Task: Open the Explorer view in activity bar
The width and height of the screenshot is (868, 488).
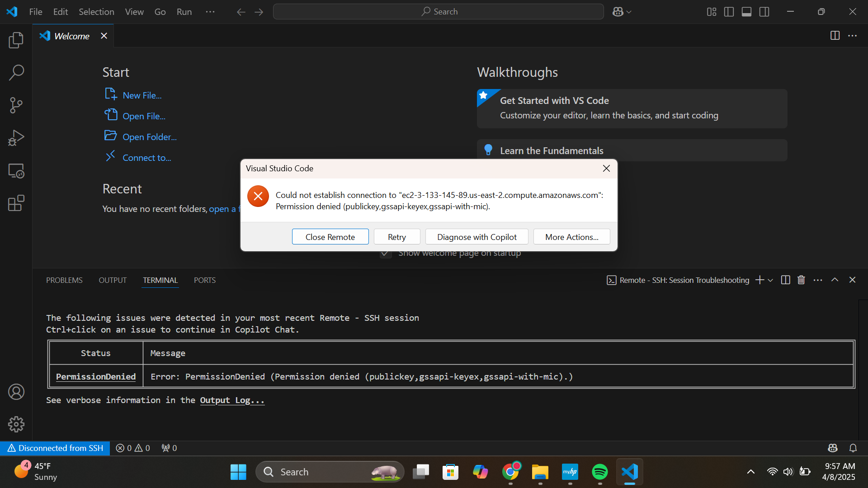Action: click(16, 40)
